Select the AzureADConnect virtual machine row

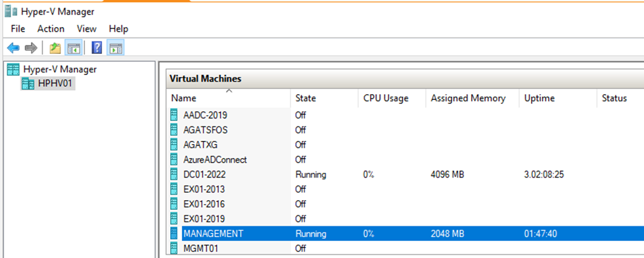[x=405, y=159]
